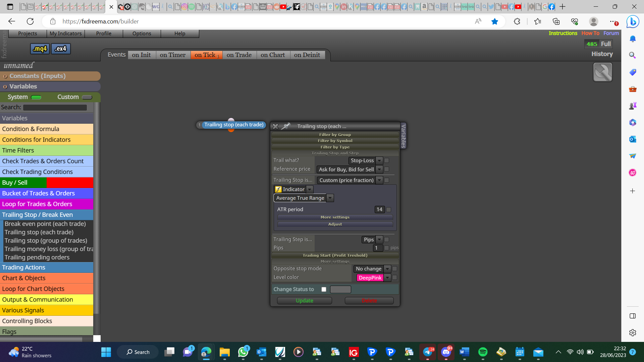
Task: Switch to the on Timer event tab
Action: (x=173, y=55)
